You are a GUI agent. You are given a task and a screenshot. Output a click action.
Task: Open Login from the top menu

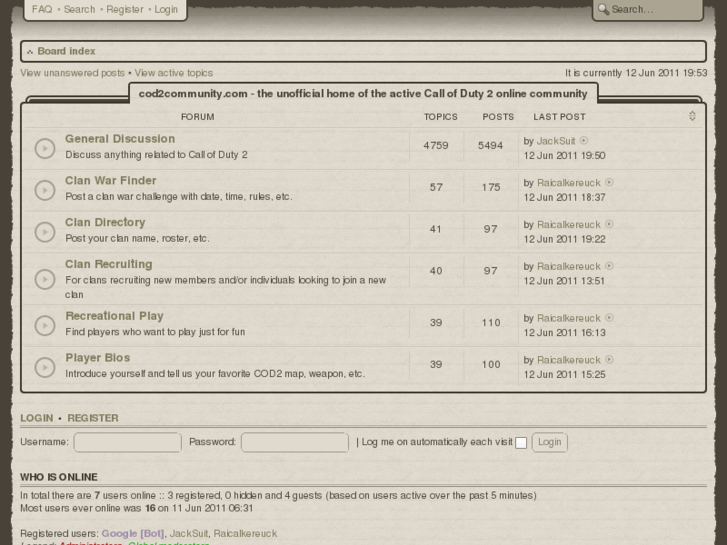coord(166,9)
